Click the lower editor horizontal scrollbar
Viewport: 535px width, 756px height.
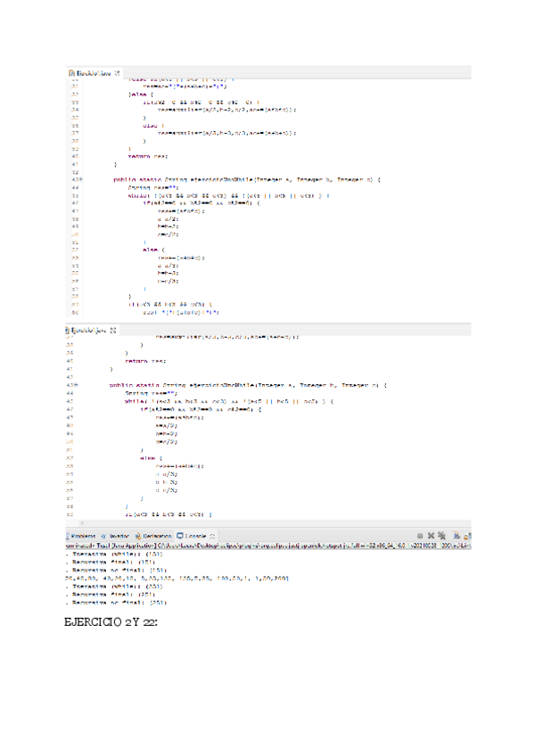[268, 523]
